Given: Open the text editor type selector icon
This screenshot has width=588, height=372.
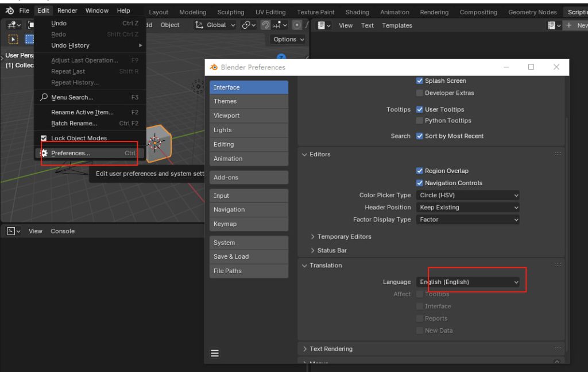Looking at the screenshot, I should click(324, 25).
